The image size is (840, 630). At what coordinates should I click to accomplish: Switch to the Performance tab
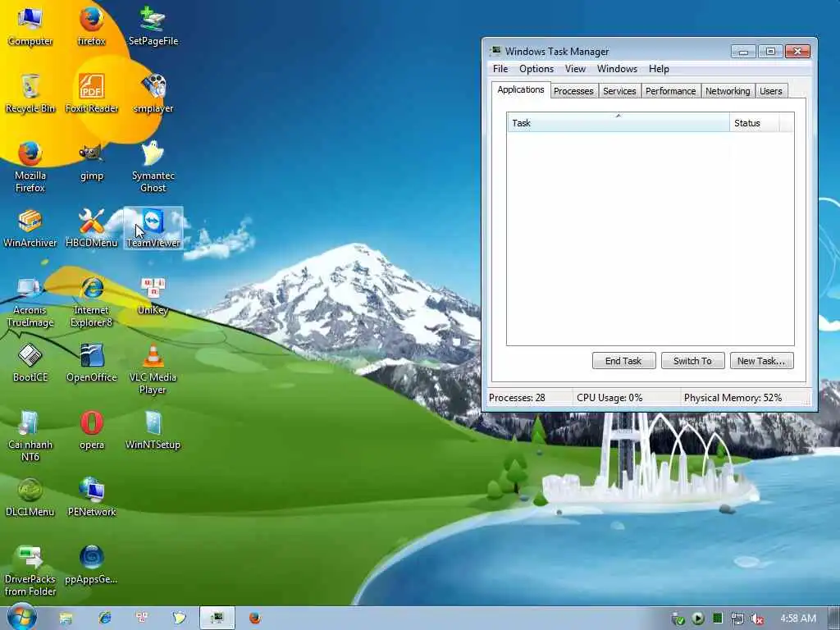point(670,91)
